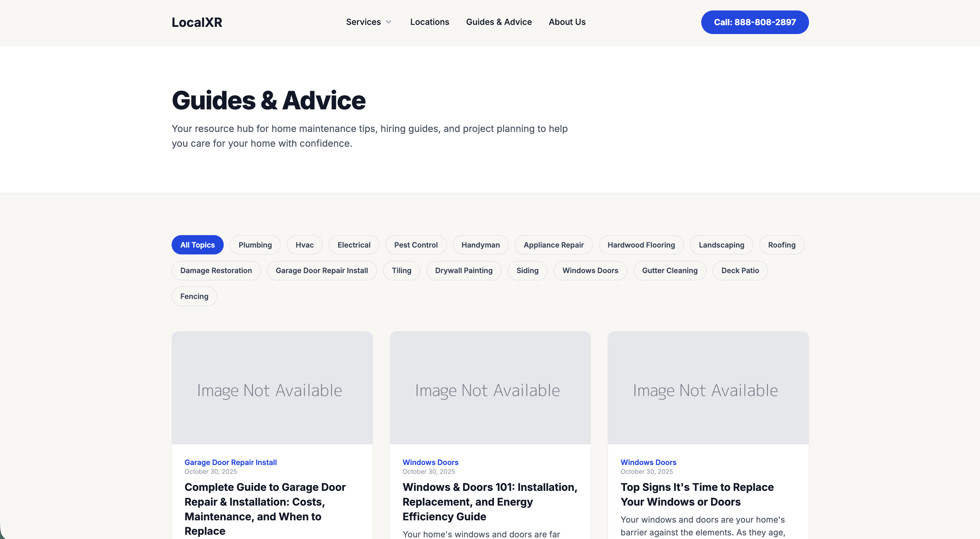
Task: Select the Electrical filter chip
Action: coord(354,245)
